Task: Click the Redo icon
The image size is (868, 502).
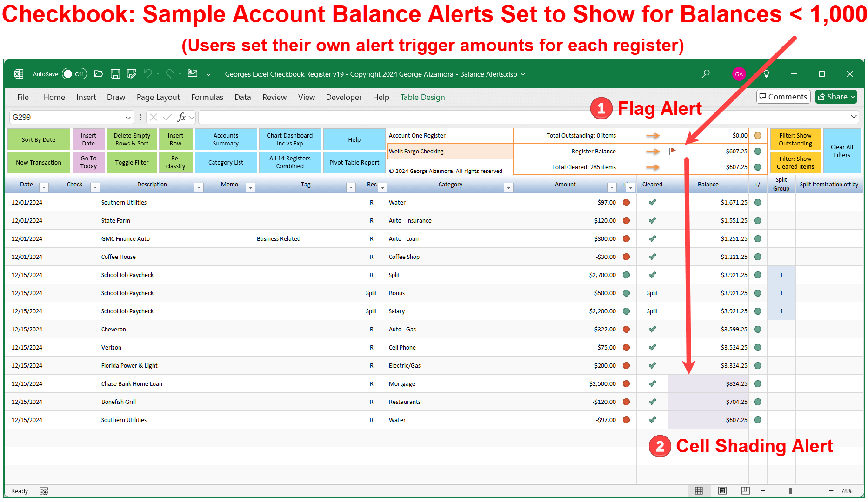Action: point(170,73)
